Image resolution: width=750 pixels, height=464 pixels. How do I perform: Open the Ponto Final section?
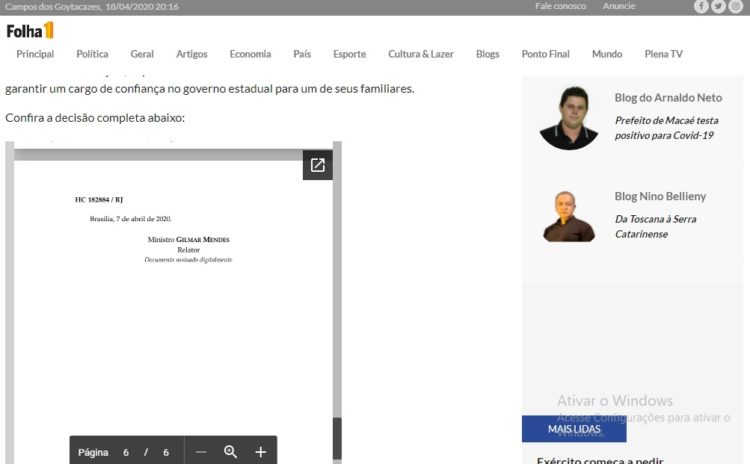(546, 54)
